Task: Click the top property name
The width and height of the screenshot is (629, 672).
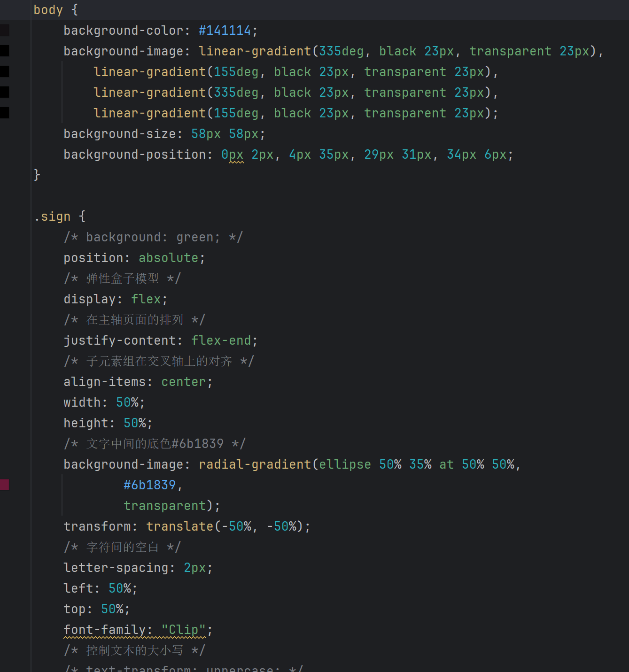Action: coord(75,609)
